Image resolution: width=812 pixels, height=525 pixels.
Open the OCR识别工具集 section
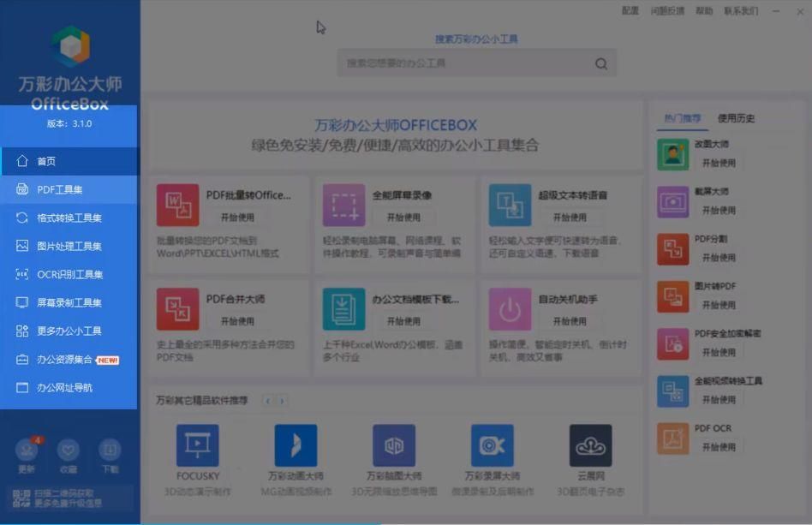pyautogui.click(x=70, y=274)
